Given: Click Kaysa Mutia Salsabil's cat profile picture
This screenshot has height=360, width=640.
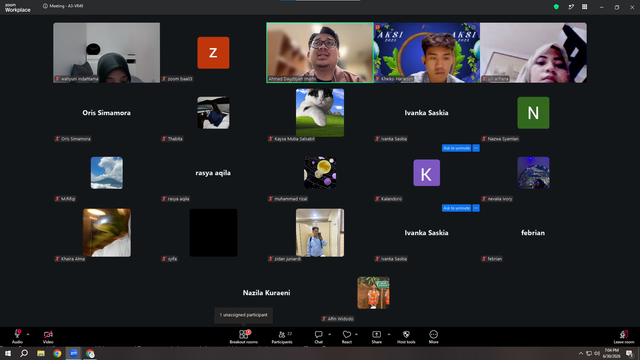Looking at the screenshot, I should [x=320, y=113].
